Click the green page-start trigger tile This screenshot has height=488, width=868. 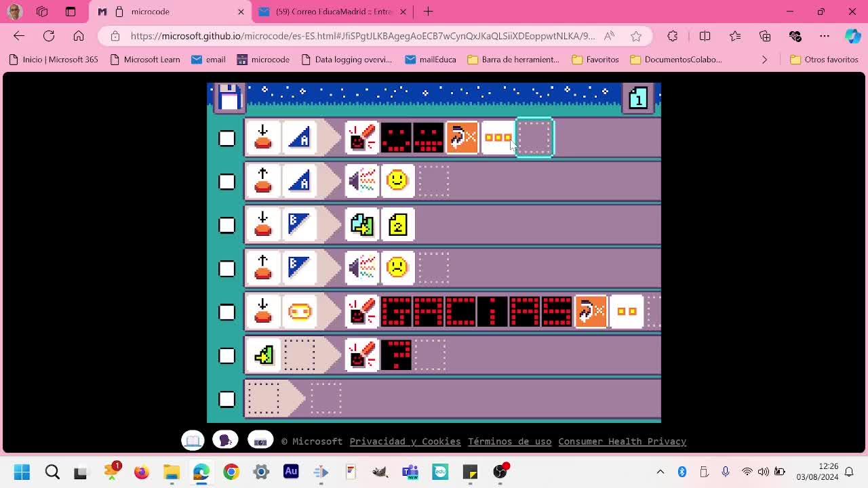(263, 355)
